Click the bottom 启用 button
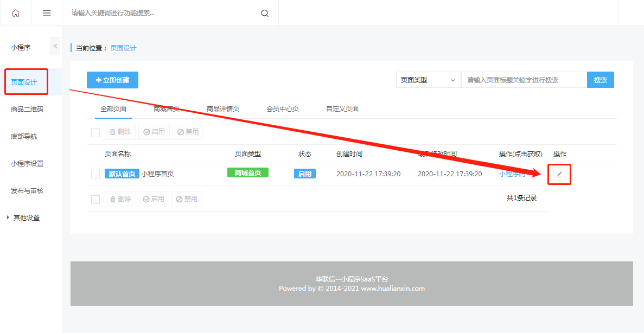Image resolution: width=644 pixels, height=333 pixels. pos(154,198)
